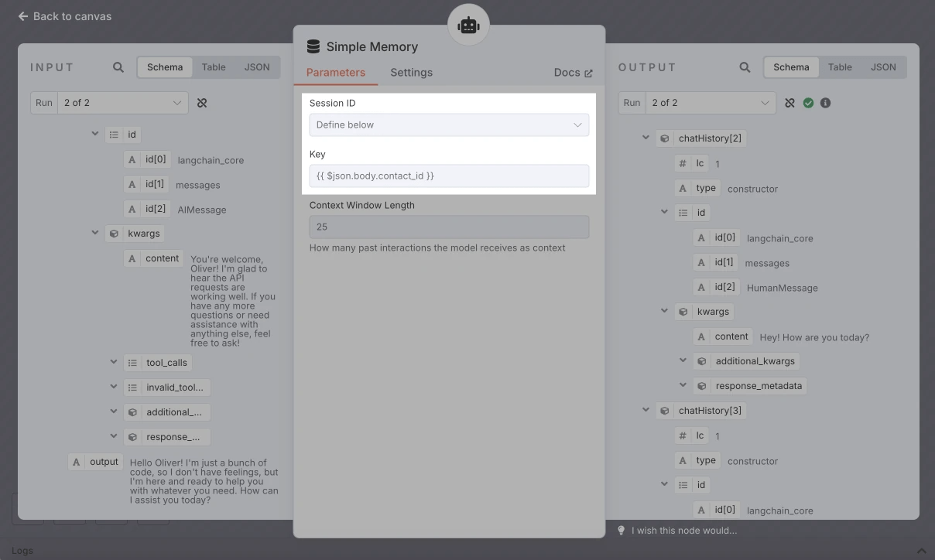The height and width of the screenshot is (560, 935).
Task: Collapse the id list in input
Action: coord(95,134)
